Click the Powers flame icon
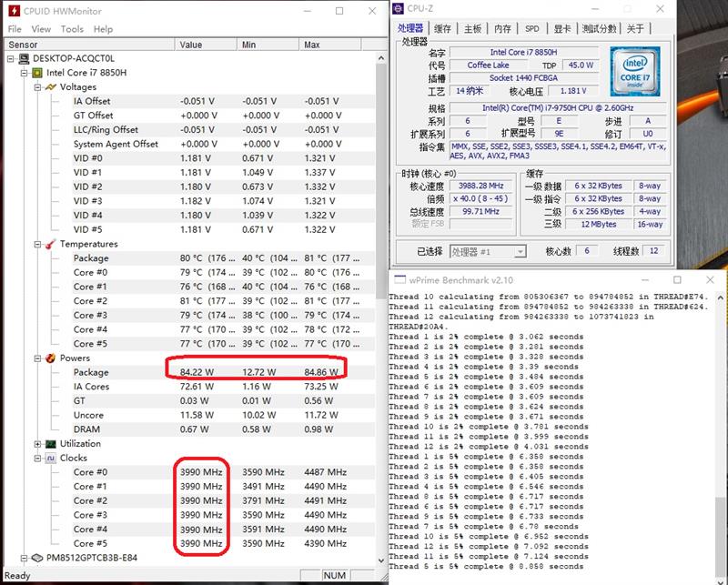Image resolution: width=728 pixels, height=585 pixels. point(51,358)
